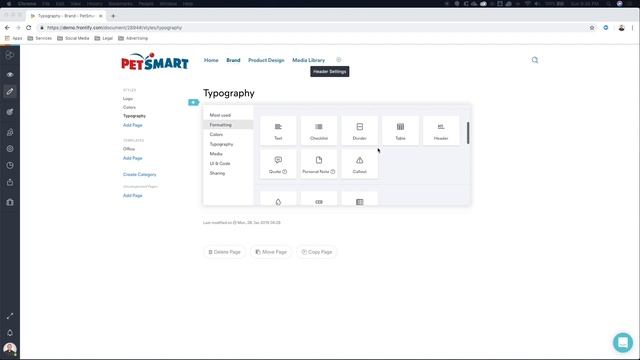Open the search magnifier icon
Image resolution: width=640 pixels, height=360 pixels.
click(535, 60)
